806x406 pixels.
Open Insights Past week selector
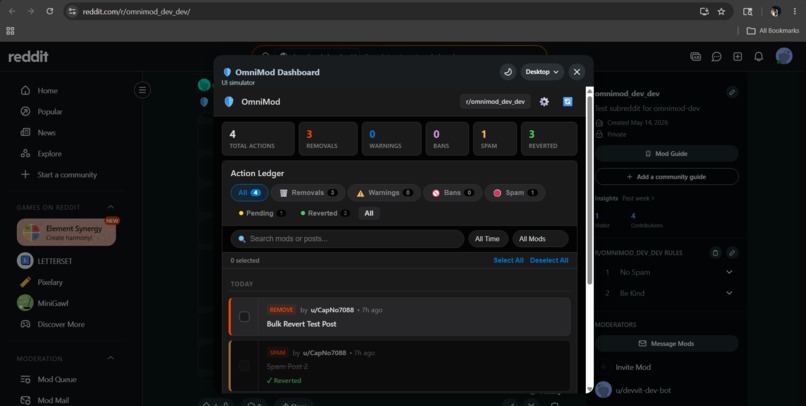click(638, 198)
